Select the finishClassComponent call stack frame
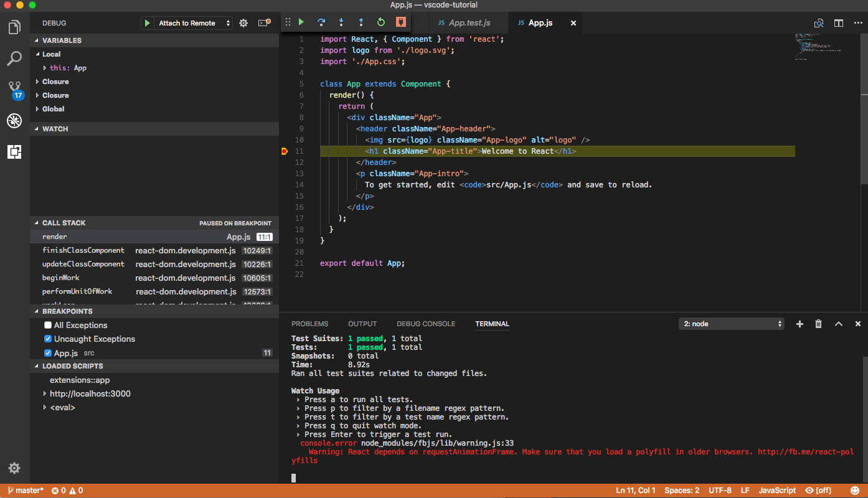The image size is (868, 498). coord(83,250)
